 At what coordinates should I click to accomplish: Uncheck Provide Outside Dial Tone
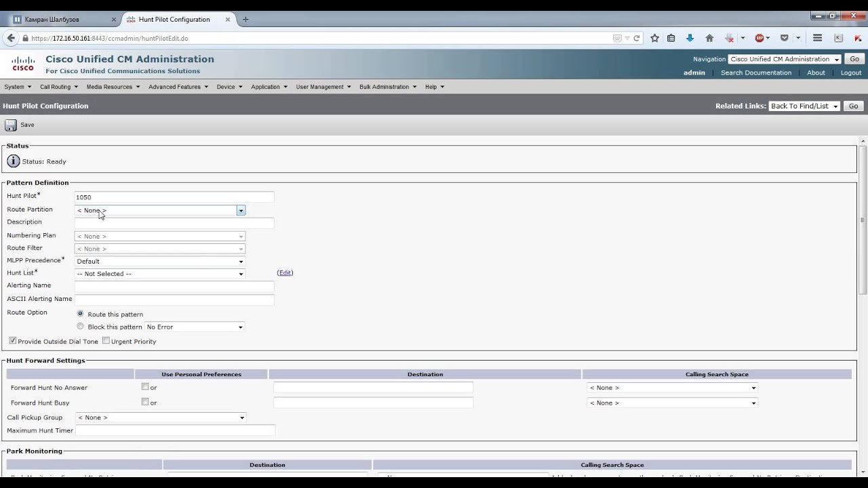(x=12, y=341)
